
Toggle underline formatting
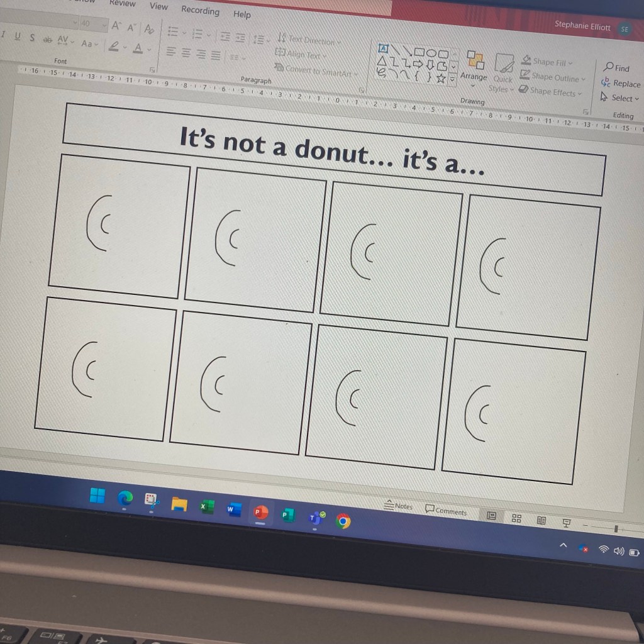pos(17,37)
